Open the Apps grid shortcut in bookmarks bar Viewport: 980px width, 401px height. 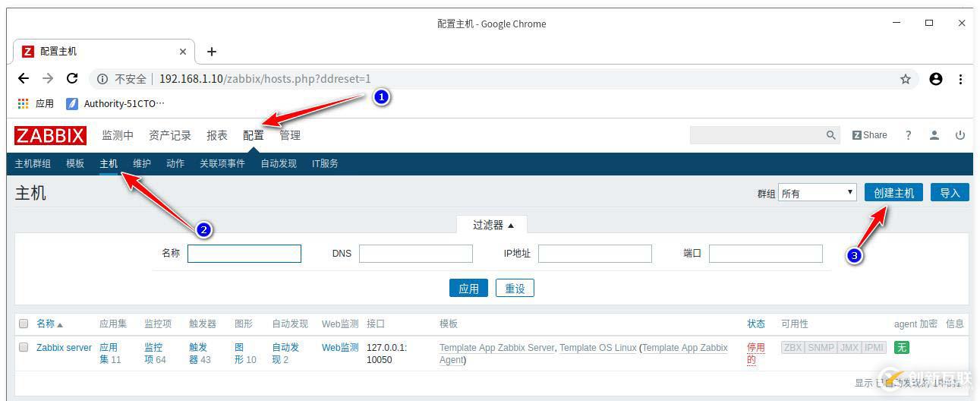pyautogui.click(x=36, y=103)
